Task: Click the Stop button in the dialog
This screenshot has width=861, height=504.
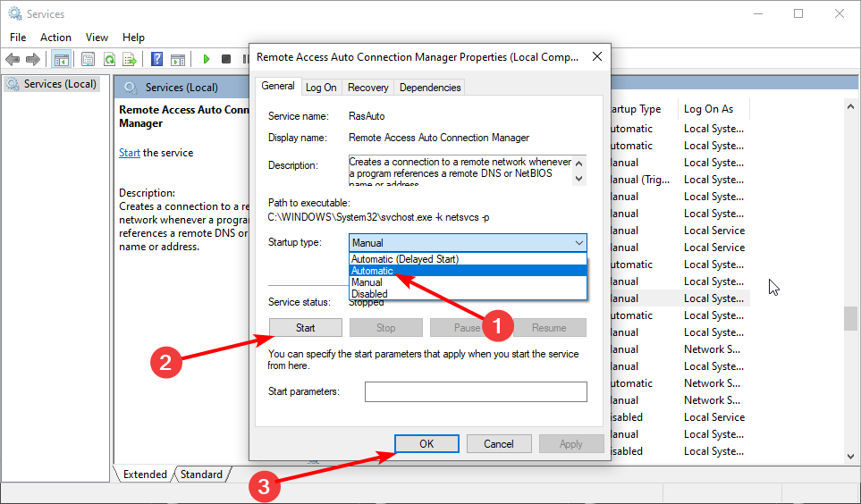Action: click(x=386, y=328)
